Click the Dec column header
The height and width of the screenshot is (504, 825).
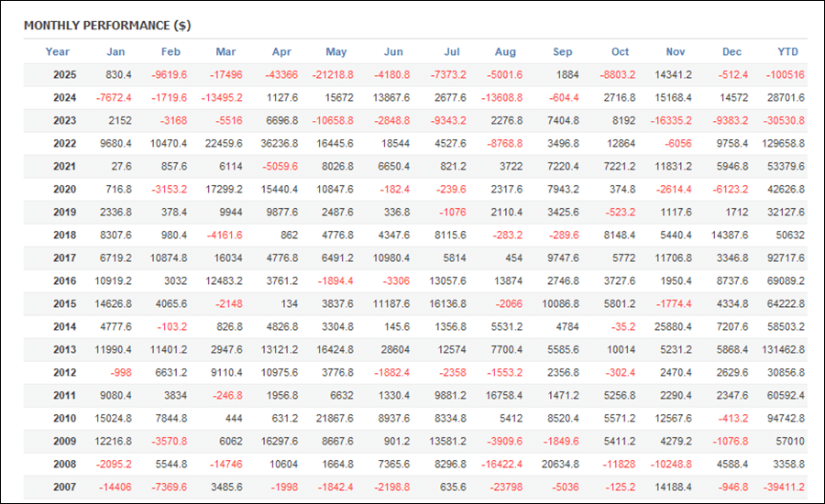(x=731, y=52)
